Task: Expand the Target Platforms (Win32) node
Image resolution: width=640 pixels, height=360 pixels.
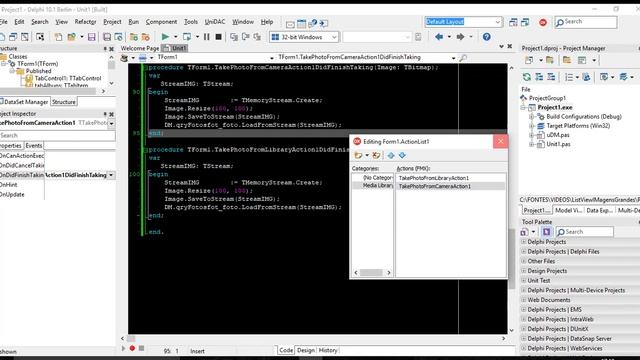Action: click(x=531, y=126)
